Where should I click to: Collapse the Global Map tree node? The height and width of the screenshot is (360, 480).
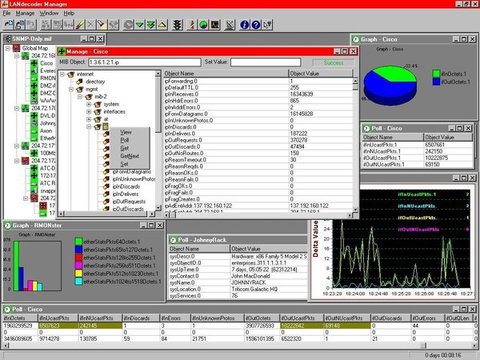pyautogui.click(x=8, y=48)
